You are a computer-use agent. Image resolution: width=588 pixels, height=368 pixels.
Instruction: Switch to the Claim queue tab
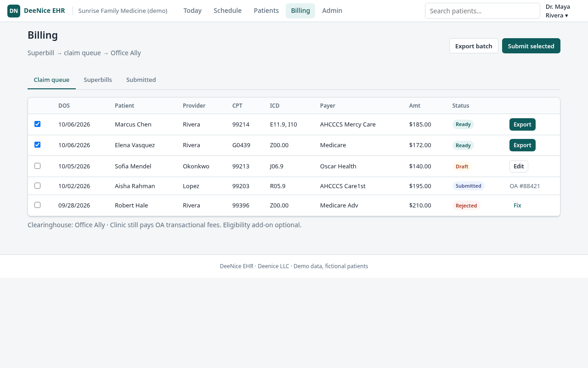[51, 80]
